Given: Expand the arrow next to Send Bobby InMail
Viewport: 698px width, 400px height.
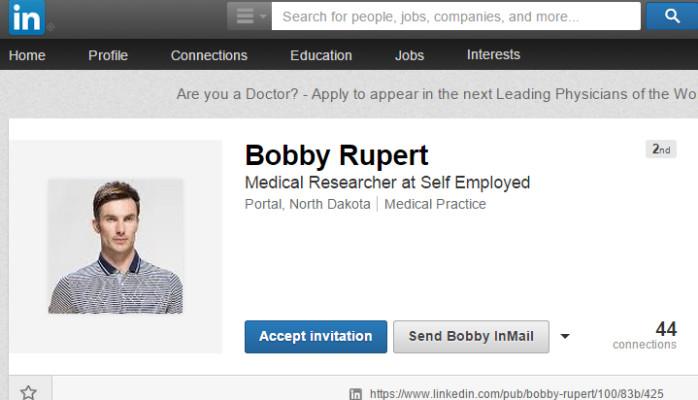Looking at the screenshot, I should pos(565,337).
